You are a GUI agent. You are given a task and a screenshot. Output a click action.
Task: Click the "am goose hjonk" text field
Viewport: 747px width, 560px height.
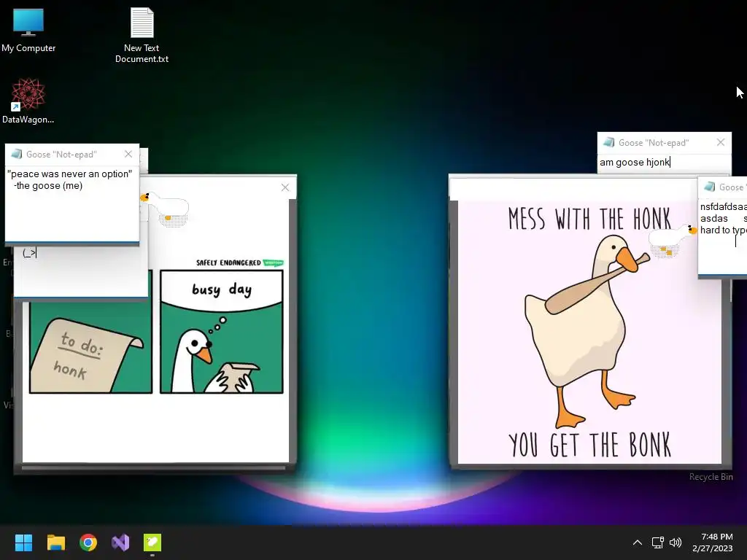click(x=664, y=163)
